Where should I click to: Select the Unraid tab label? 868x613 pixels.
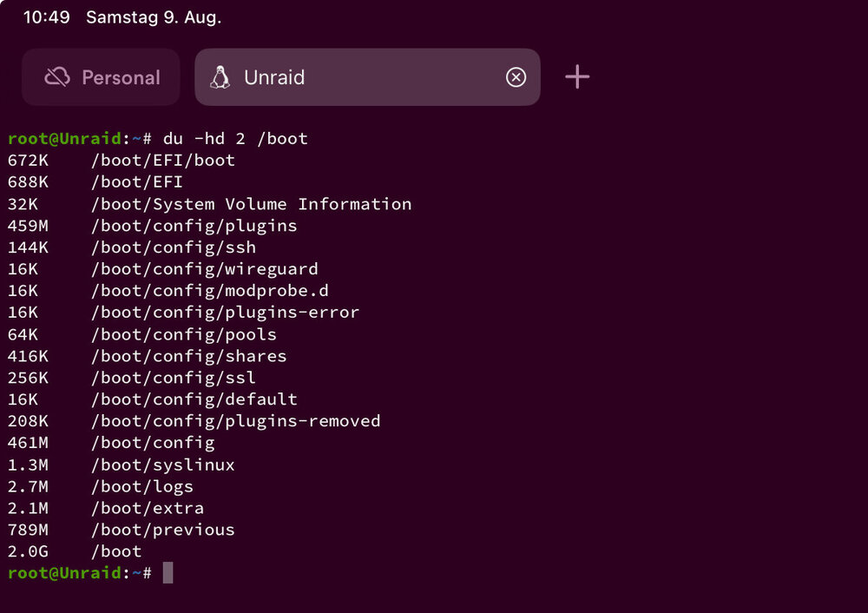coord(274,77)
